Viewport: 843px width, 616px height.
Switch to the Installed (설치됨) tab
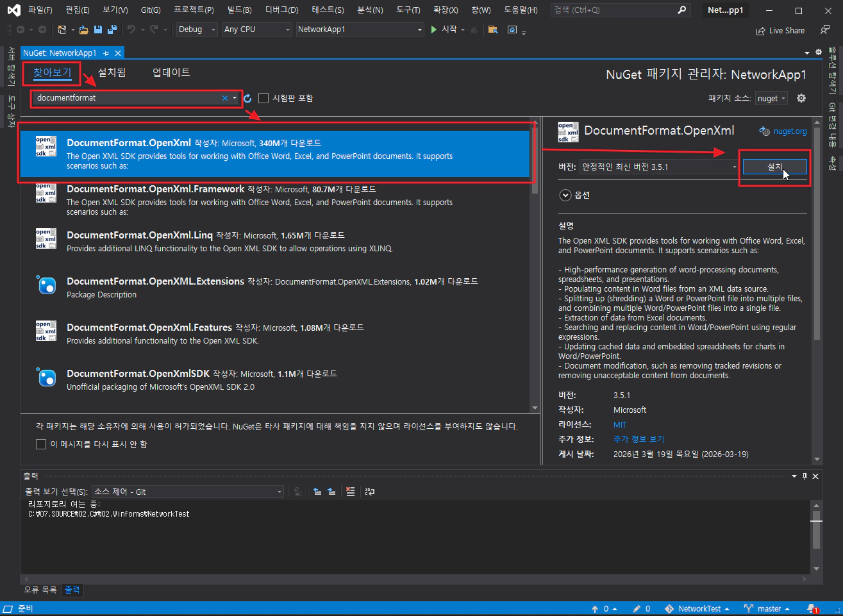[112, 72]
